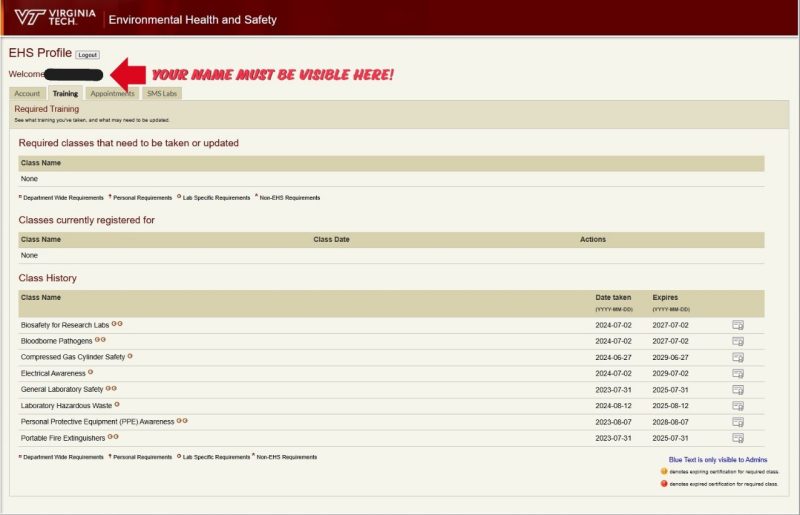Click the Virginia Tech logo

(55, 17)
